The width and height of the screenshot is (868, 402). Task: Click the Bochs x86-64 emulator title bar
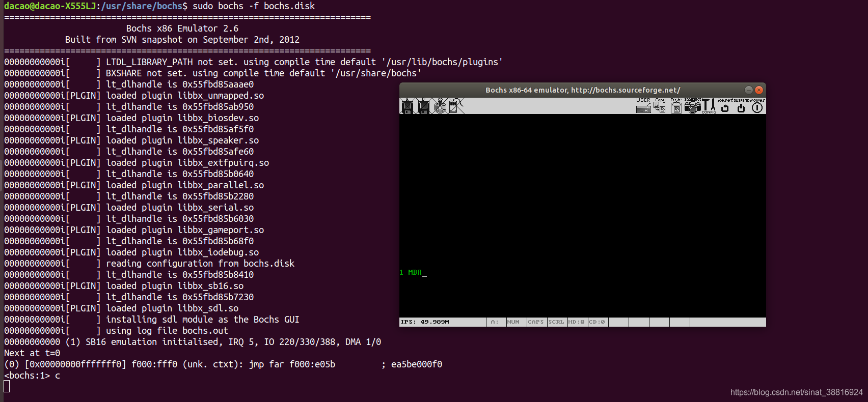click(583, 90)
